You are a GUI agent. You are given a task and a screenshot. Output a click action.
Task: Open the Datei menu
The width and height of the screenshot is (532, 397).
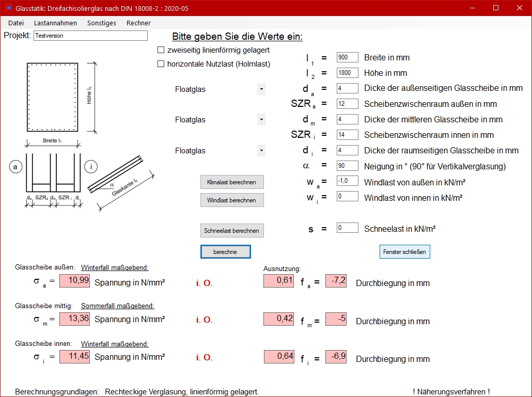point(16,23)
